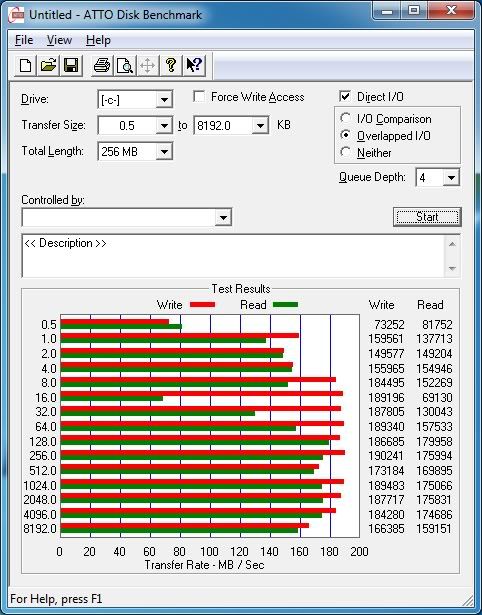The width and height of the screenshot is (482, 615).
Task: Click write value 159561
Action: (386, 339)
